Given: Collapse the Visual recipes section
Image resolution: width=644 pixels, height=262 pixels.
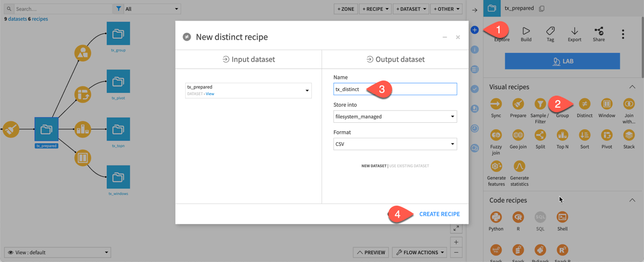Looking at the screenshot, I should (x=632, y=87).
